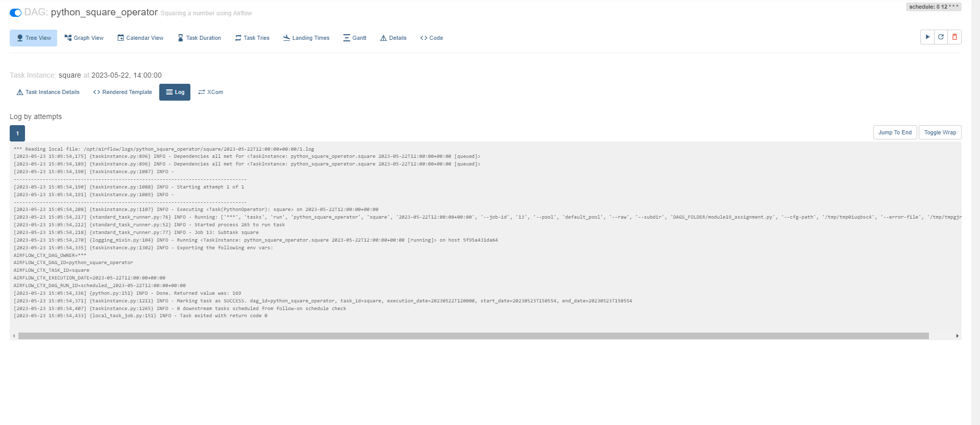Click the schedule 0 12 * * * badge
The image size is (980, 425).
(934, 7)
